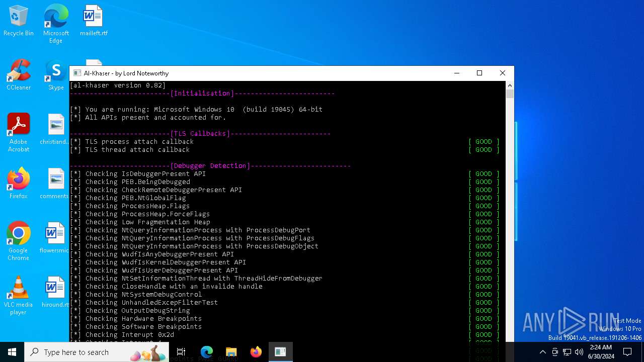Click 'Checking OutputDebugString' line
This screenshot has width=644, height=362.
[130, 311]
